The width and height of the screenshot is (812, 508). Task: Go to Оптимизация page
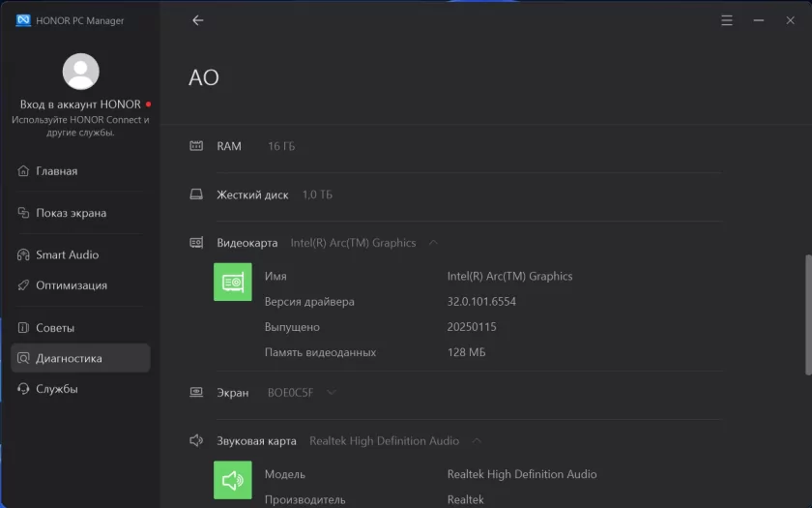(x=71, y=285)
